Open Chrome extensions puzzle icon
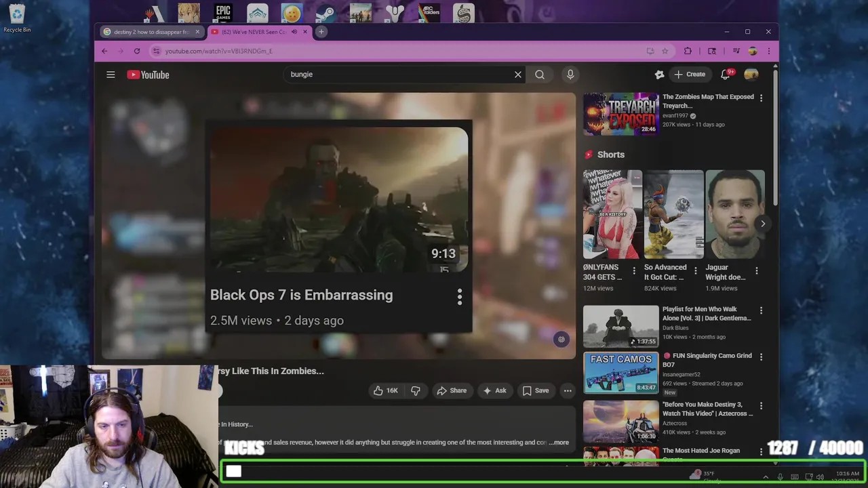The height and width of the screenshot is (488, 868). (688, 51)
